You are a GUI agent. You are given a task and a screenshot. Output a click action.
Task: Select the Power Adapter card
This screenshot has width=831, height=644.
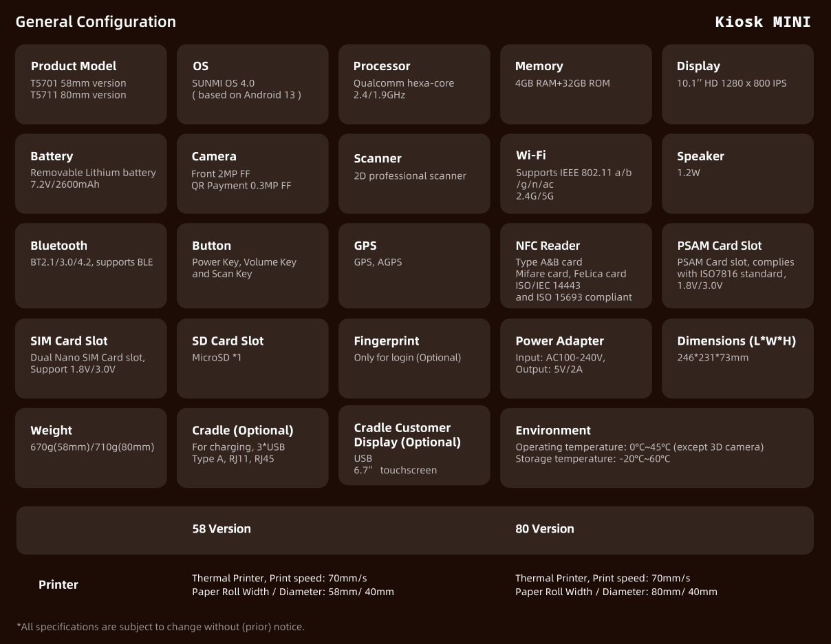[576, 358]
